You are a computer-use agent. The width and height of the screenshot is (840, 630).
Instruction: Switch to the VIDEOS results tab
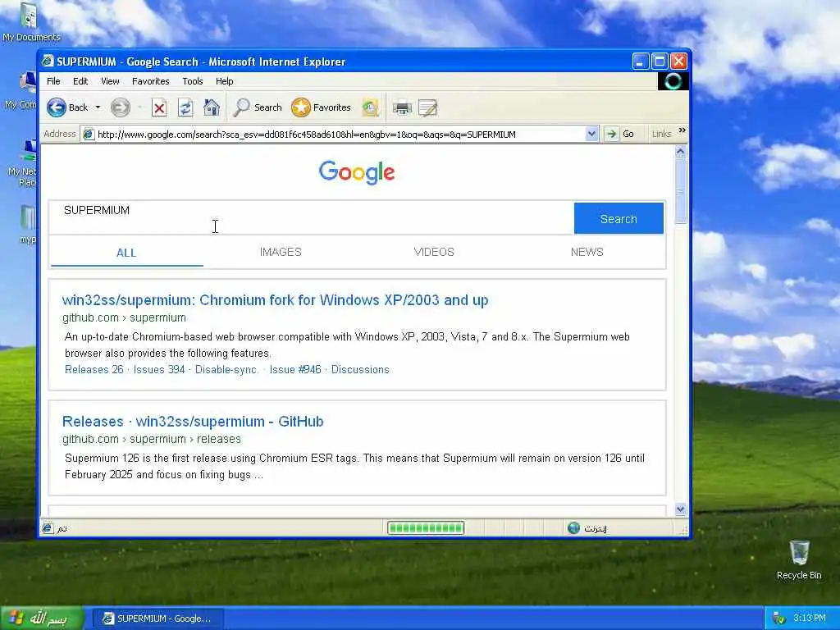pos(434,253)
